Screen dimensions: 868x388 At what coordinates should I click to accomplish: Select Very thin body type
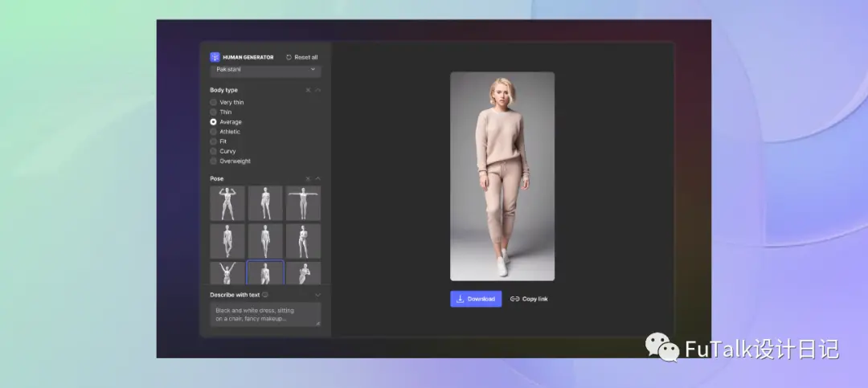[x=227, y=102]
